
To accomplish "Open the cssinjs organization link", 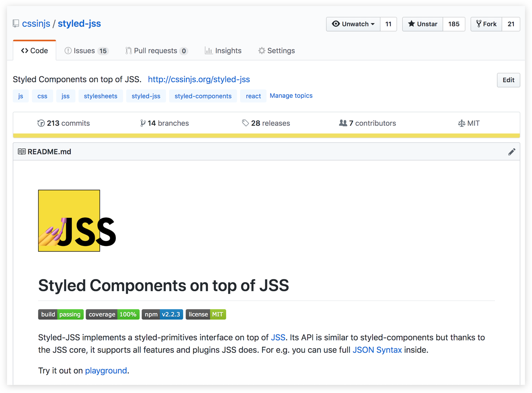I will point(36,24).
